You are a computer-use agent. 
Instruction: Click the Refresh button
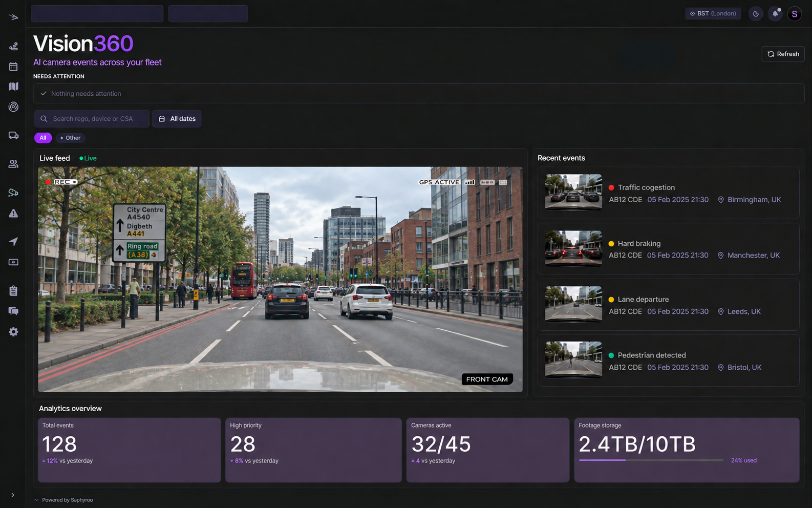pos(783,54)
